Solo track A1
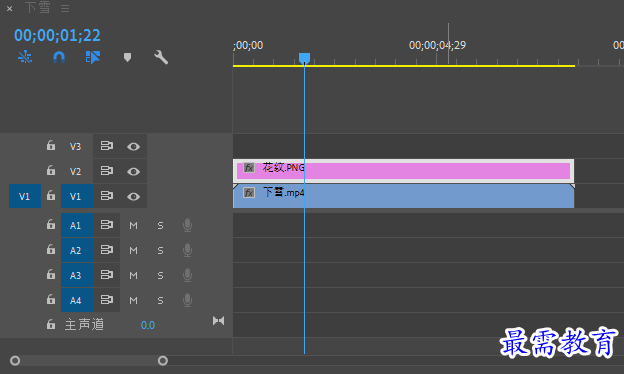Viewport: 624px width, 374px height. [160, 226]
